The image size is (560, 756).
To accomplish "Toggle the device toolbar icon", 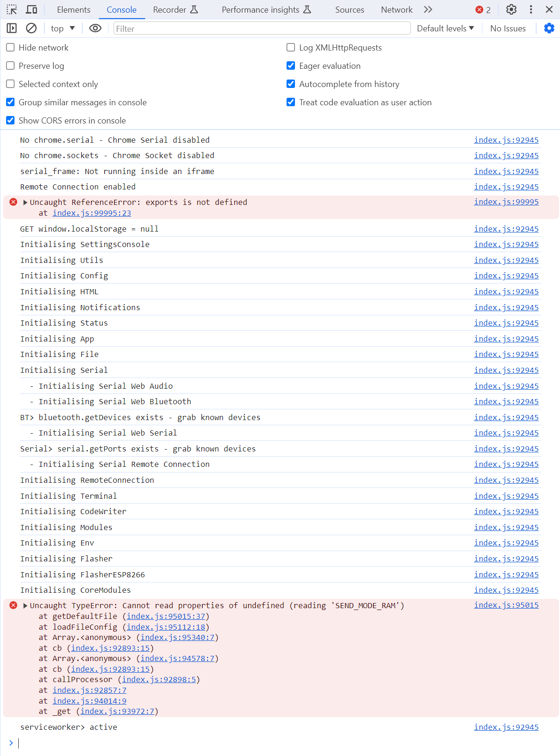I will point(31,9).
